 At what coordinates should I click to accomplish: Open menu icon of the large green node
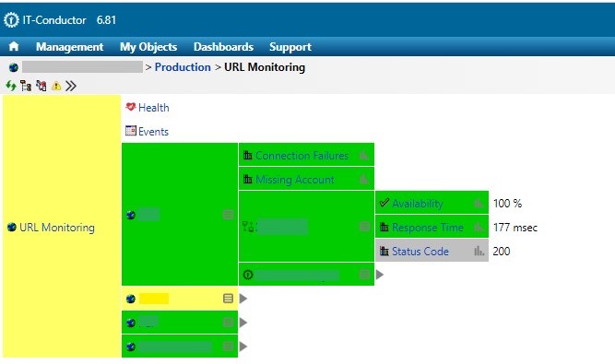228,215
